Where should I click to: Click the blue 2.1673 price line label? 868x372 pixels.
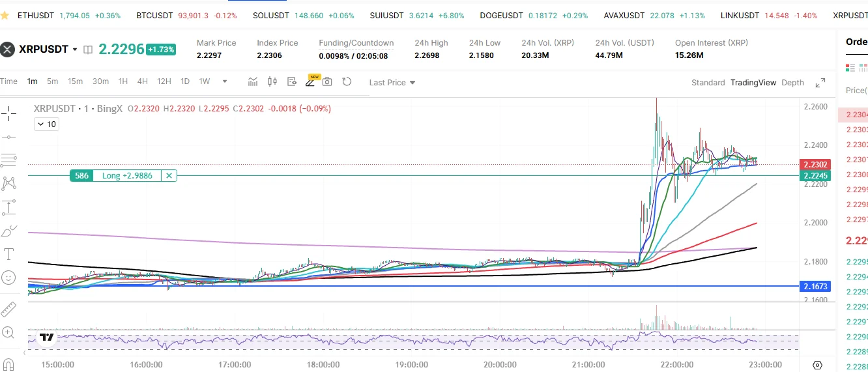816,286
